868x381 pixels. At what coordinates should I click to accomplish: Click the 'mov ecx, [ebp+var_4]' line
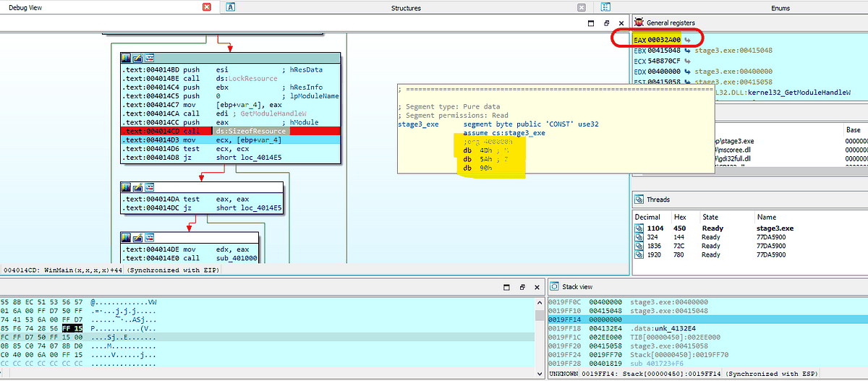[x=230, y=140]
